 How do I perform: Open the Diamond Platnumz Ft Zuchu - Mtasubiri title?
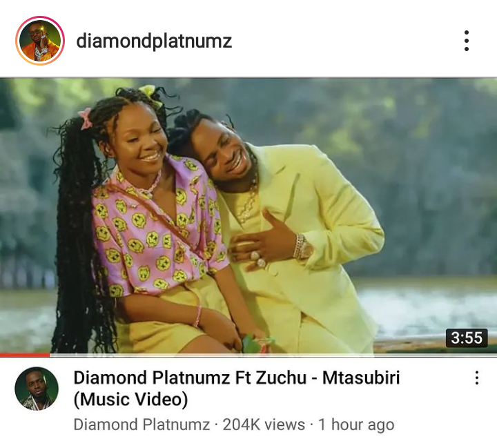[237, 388]
